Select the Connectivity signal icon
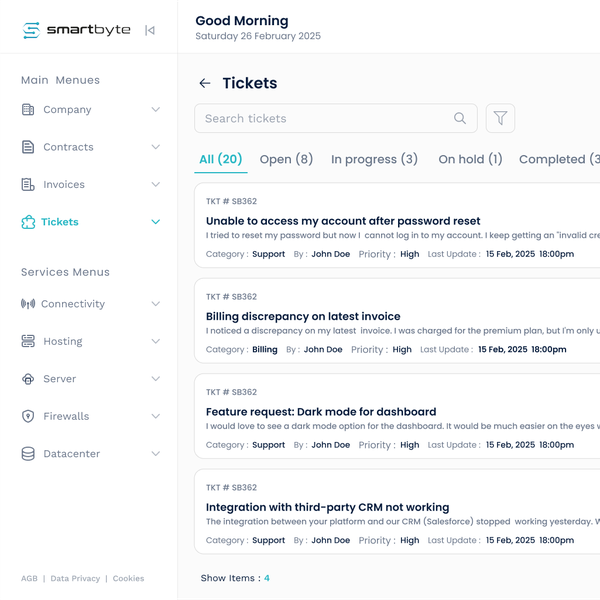Image resolution: width=600 pixels, height=600 pixels. click(28, 304)
